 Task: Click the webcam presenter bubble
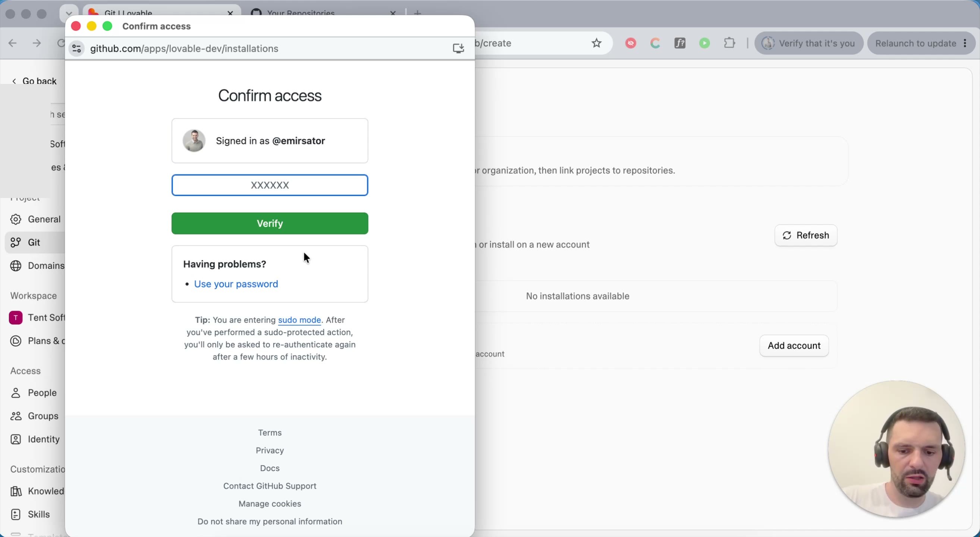896,449
